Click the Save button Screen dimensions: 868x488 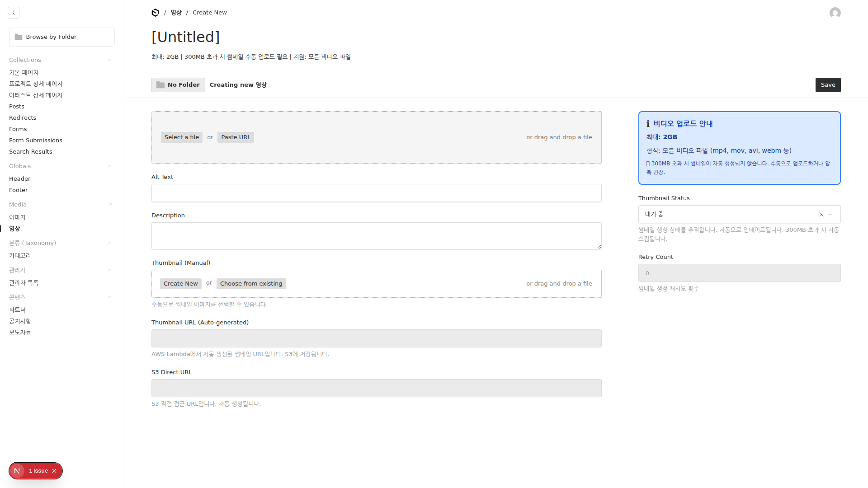(x=828, y=85)
